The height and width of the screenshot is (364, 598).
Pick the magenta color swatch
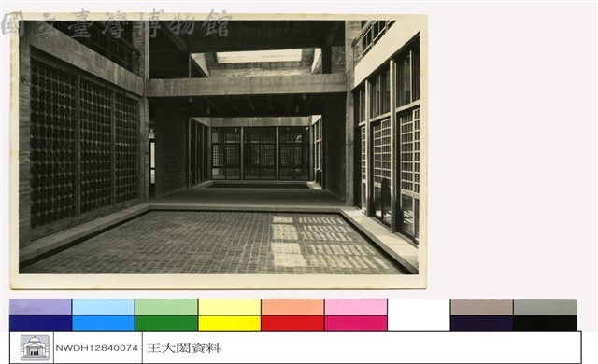356,323
